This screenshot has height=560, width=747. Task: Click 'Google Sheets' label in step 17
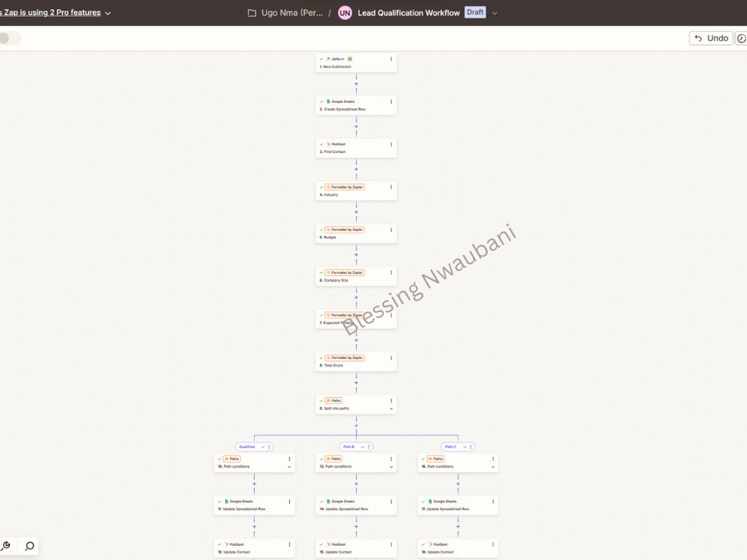pos(445,502)
